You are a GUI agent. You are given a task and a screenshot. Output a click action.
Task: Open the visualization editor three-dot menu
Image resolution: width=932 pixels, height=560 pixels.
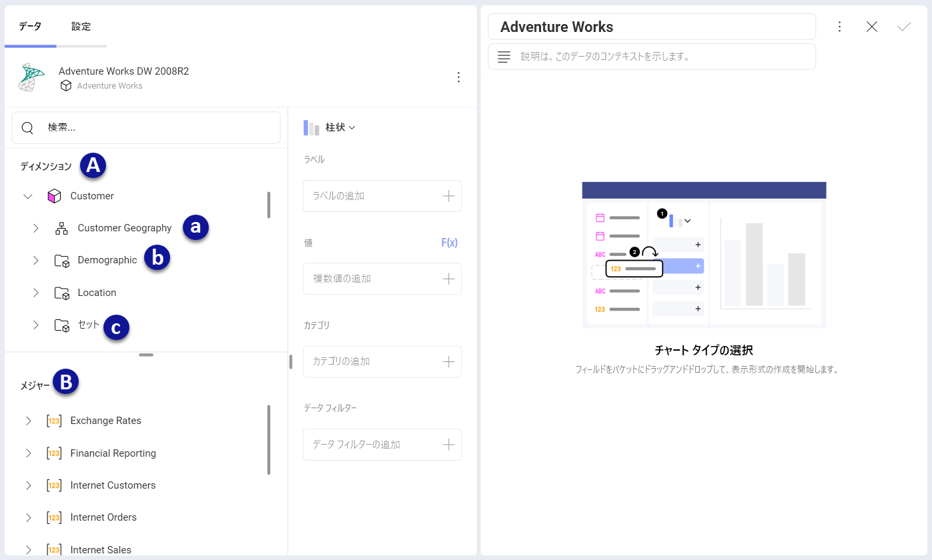click(840, 27)
